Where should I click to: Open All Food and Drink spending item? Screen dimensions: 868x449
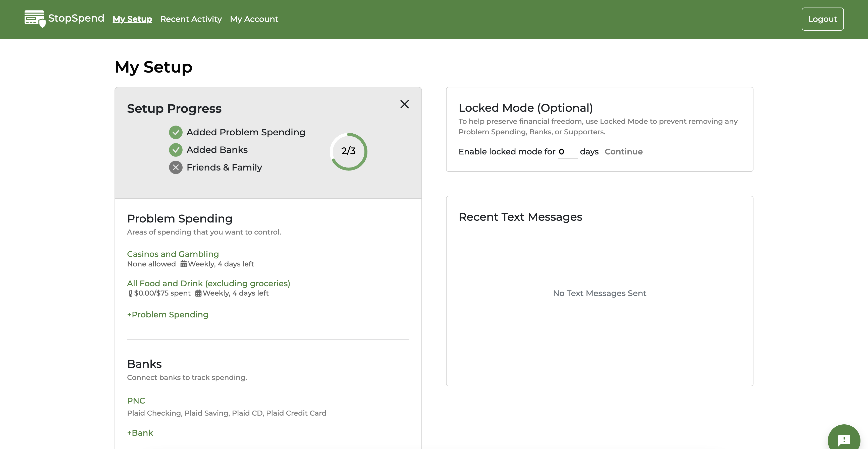tap(208, 283)
